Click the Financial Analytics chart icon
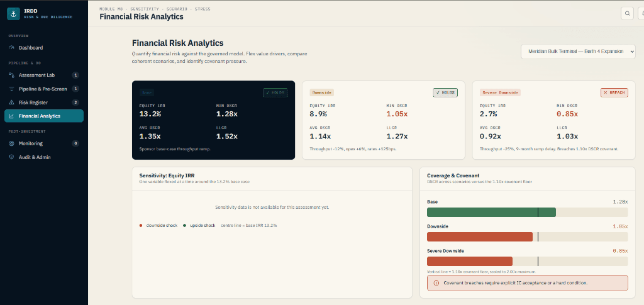The image size is (644, 305). pyautogui.click(x=11, y=116)
